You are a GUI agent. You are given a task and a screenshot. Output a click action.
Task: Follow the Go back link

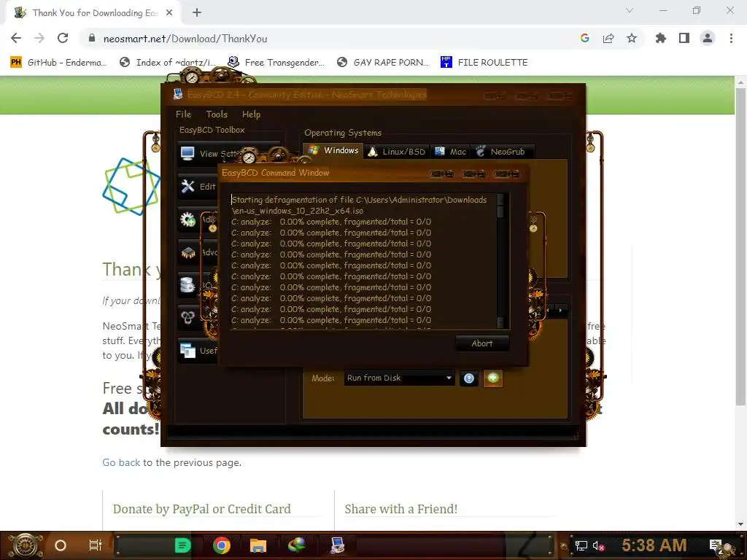click(x=121, y=462)
